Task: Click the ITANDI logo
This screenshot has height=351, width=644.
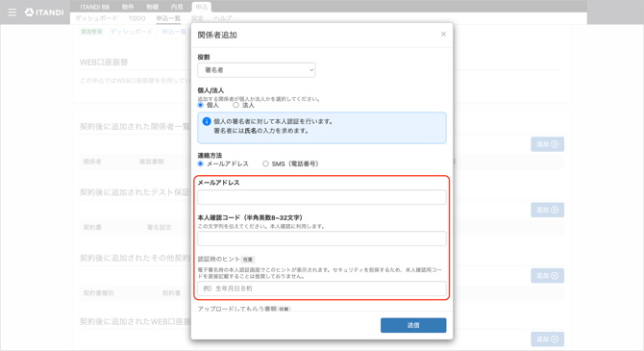Action: pyautogui.click(x=44, y=13)
